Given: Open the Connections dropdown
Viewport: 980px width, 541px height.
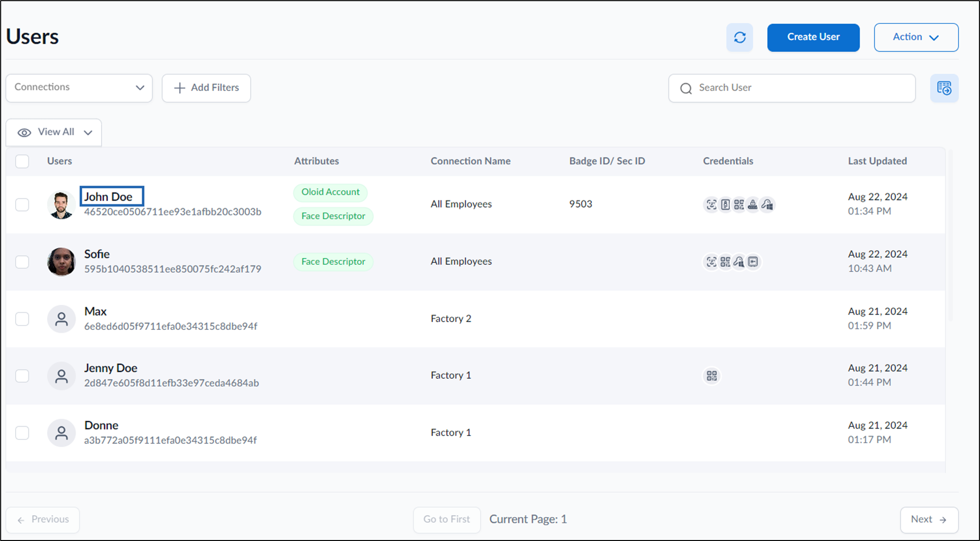Looking at the screenshot, I should coord(79,88).
